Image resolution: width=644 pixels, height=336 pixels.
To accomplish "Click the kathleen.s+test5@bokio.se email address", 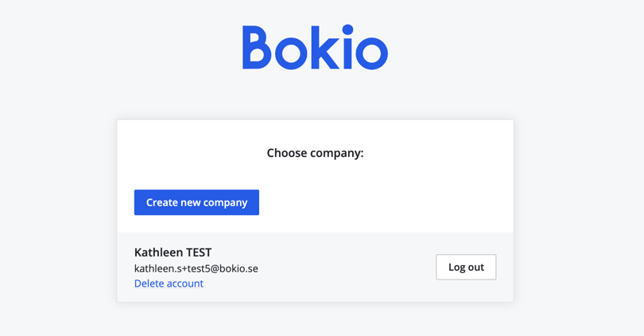I will (196, 268).
